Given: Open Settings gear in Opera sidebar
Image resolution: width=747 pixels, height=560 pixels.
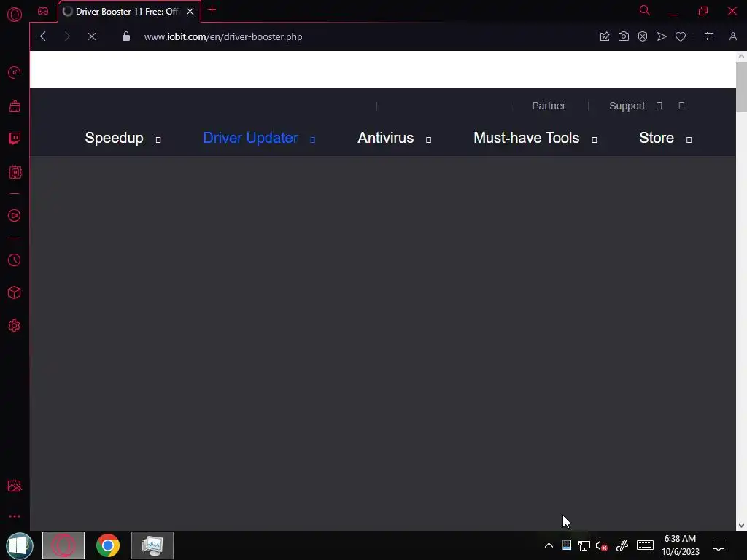Looking at the screenshot, I should (x=15, y=326).
